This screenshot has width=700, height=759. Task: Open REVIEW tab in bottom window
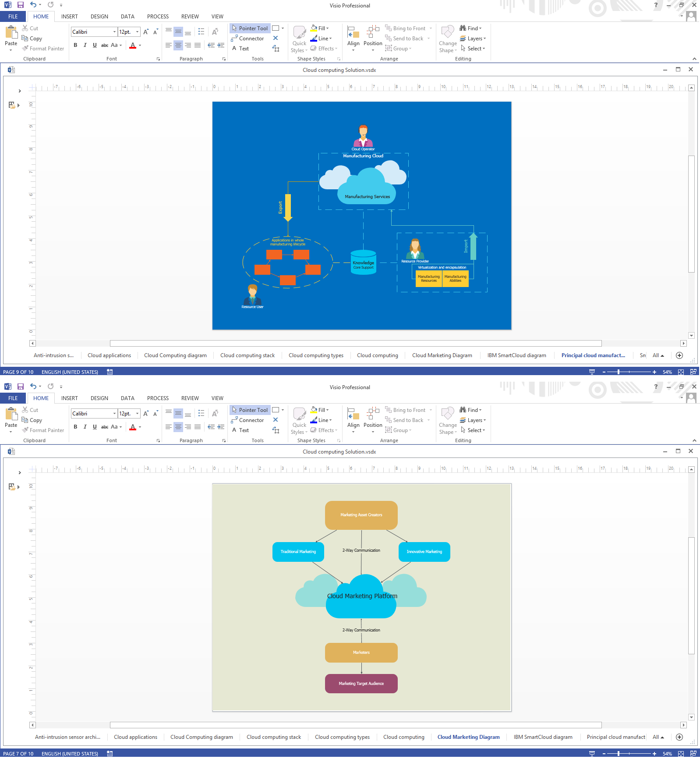(x=190, y=398)
